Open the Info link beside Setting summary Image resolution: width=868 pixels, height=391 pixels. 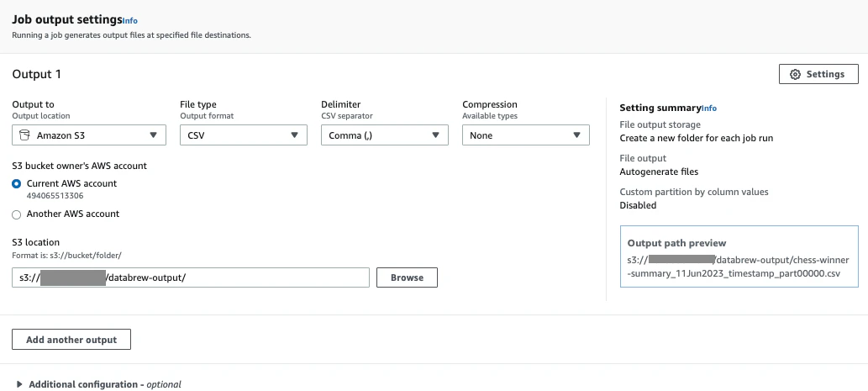(x=709, y=108)
